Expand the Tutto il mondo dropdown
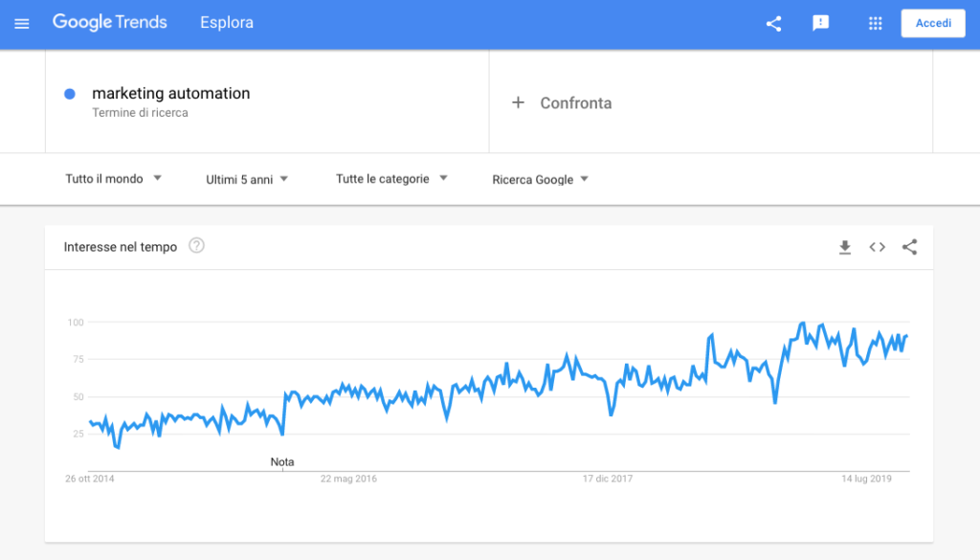980x560 pixels. click(113, 179)
